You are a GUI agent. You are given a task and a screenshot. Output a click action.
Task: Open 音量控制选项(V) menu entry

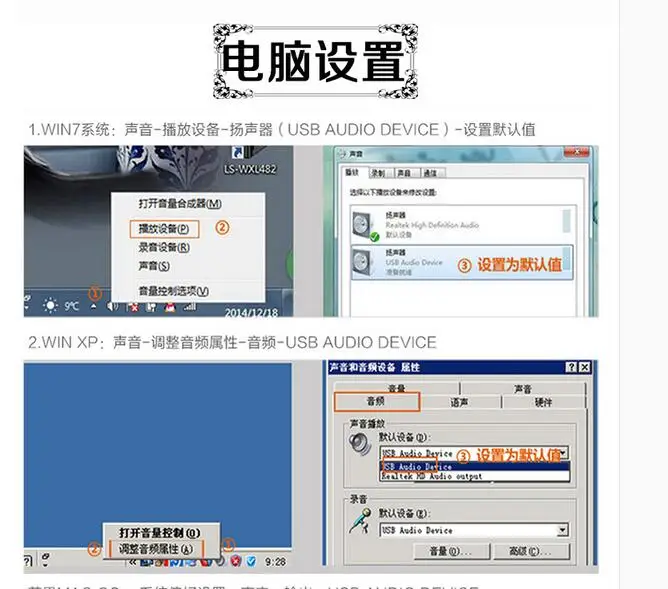coord(173,291)
